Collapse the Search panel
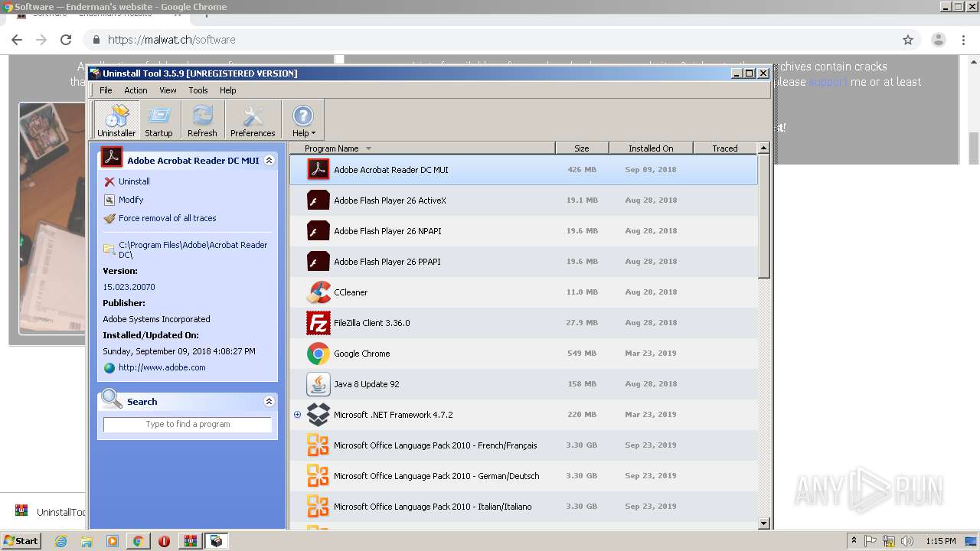Image resolution: width=980 pixels, height=551 pixels. 269,401
